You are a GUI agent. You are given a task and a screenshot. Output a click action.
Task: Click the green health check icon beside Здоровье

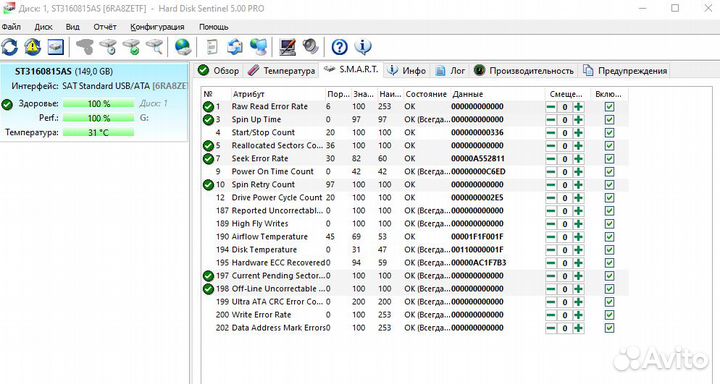click(7, 104)
